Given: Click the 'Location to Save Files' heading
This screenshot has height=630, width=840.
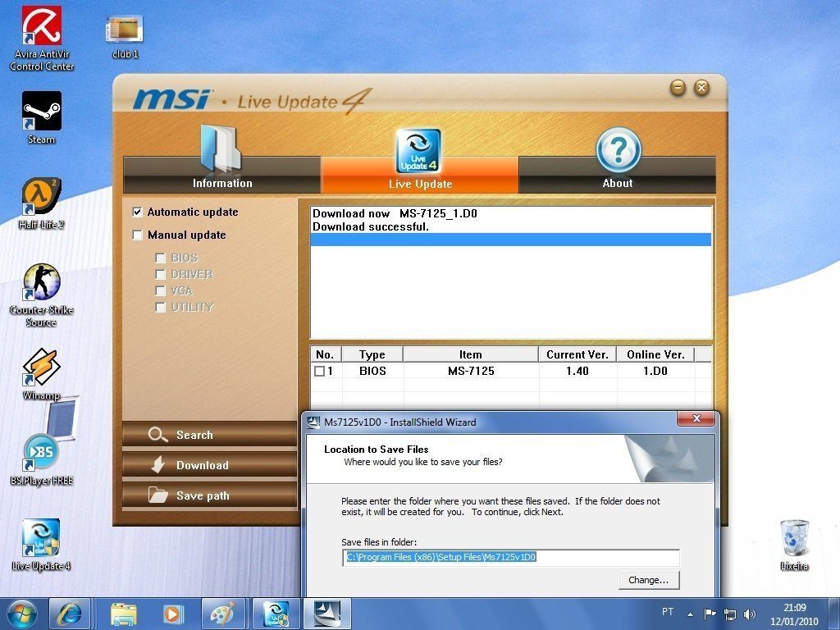Looking at the screenshot, I should 376,450.
